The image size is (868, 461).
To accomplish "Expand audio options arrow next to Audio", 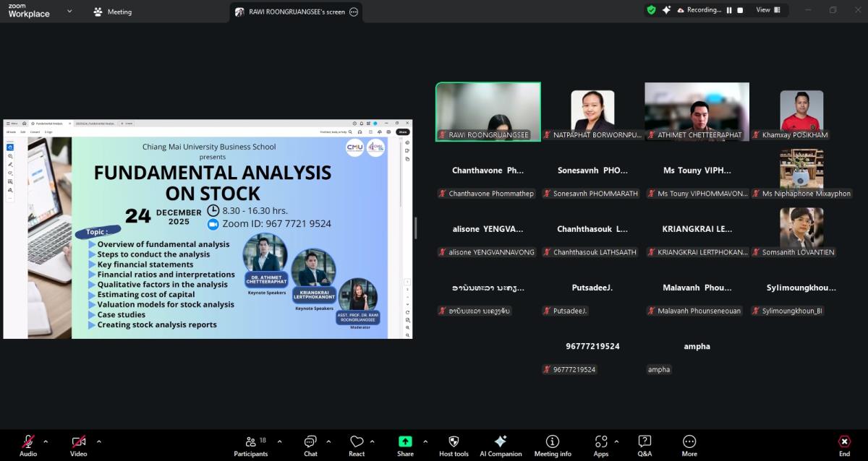I will click(x=46, y=441).
